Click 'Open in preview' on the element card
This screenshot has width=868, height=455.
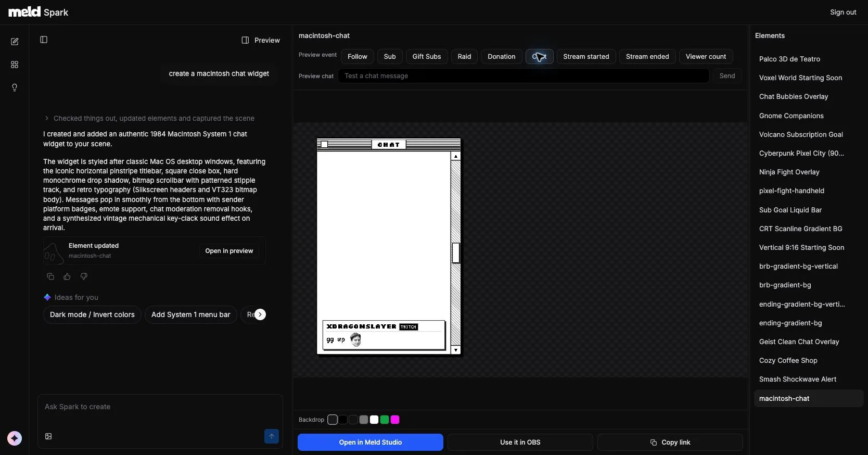tap(229, 251)
